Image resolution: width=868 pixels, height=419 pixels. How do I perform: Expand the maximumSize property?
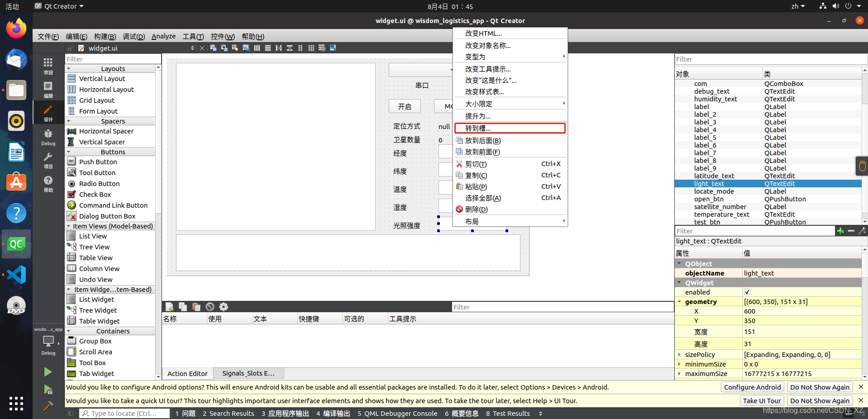tap(679, 374)
